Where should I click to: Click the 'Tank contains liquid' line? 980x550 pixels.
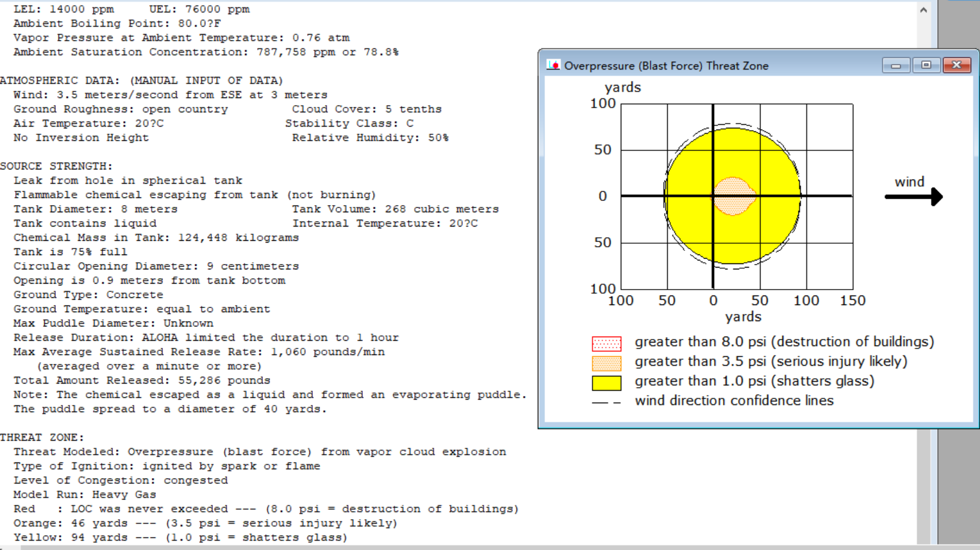pos(85,224)
